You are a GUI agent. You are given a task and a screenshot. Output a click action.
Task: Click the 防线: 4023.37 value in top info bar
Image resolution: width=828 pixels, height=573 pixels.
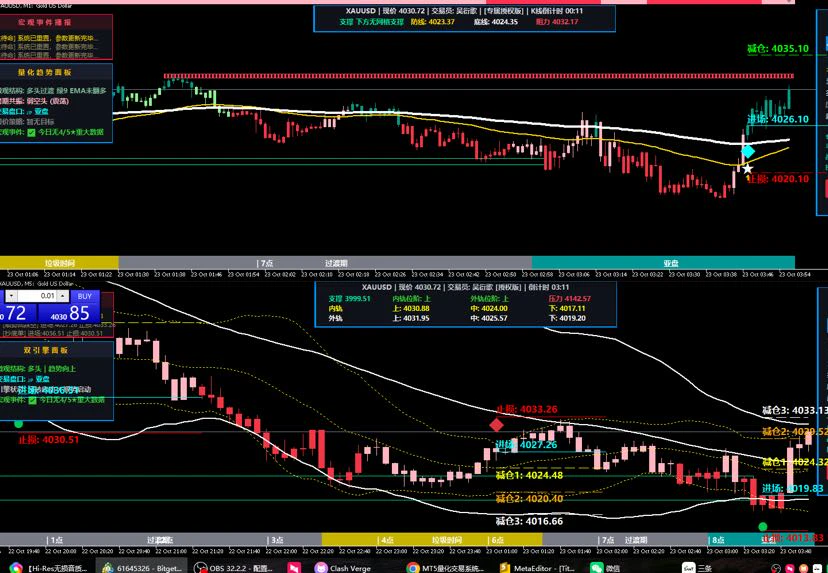pos(432,22)
